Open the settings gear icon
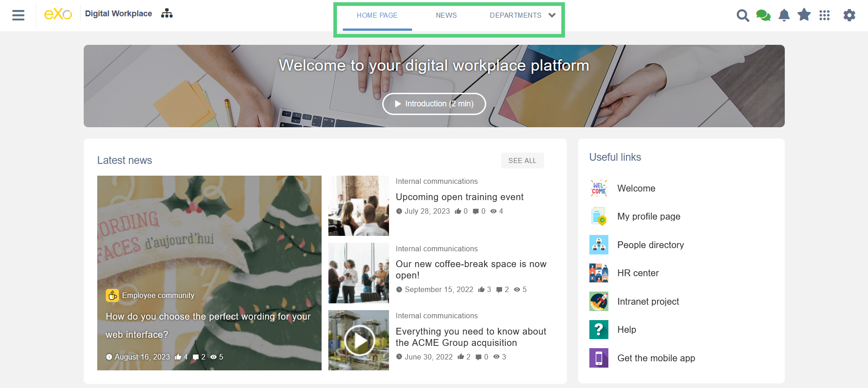 [x=849, y=15]
